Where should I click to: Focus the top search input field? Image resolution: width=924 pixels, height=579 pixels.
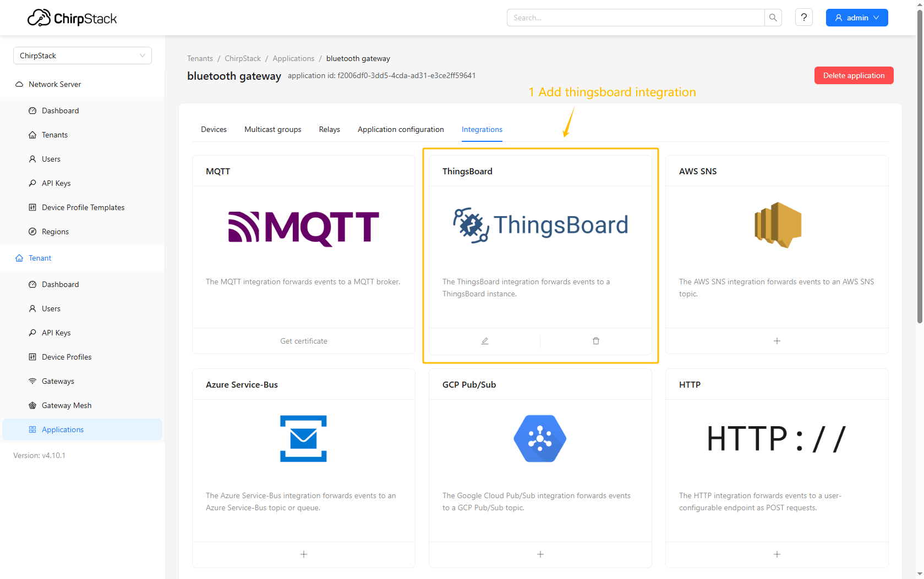point(635,18)
